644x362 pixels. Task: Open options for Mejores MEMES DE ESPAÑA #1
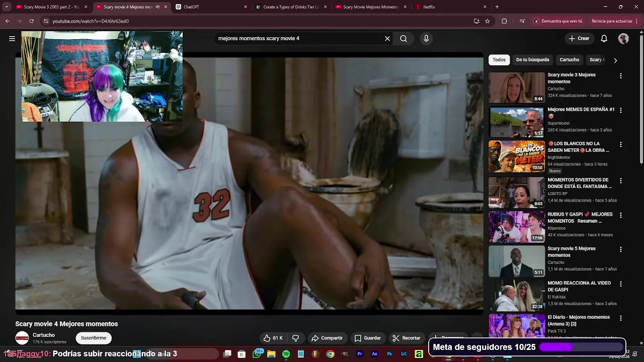pos(620,110)
